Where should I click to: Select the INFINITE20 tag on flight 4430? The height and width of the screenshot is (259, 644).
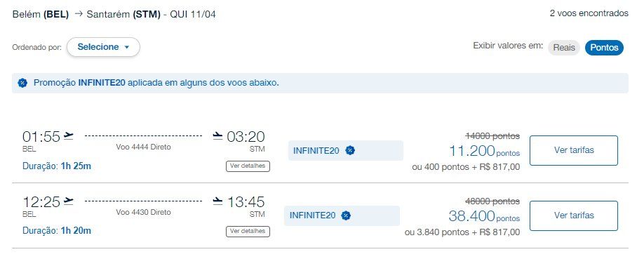pos(342,215)
